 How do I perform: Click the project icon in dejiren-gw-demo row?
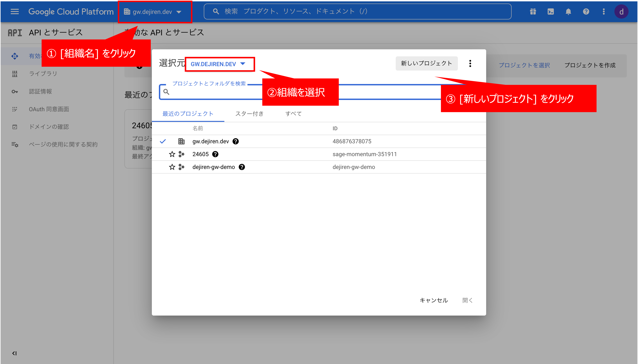click(x=182, y=167)
